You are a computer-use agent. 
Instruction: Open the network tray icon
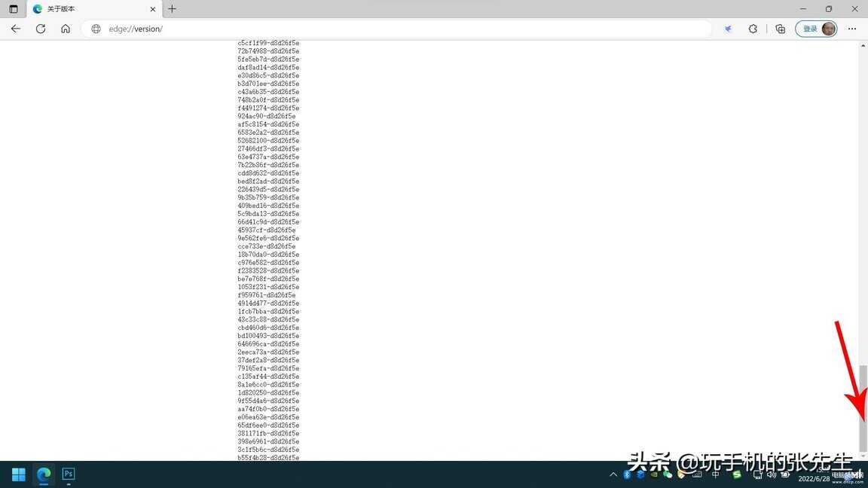click(x=757, y=474)
